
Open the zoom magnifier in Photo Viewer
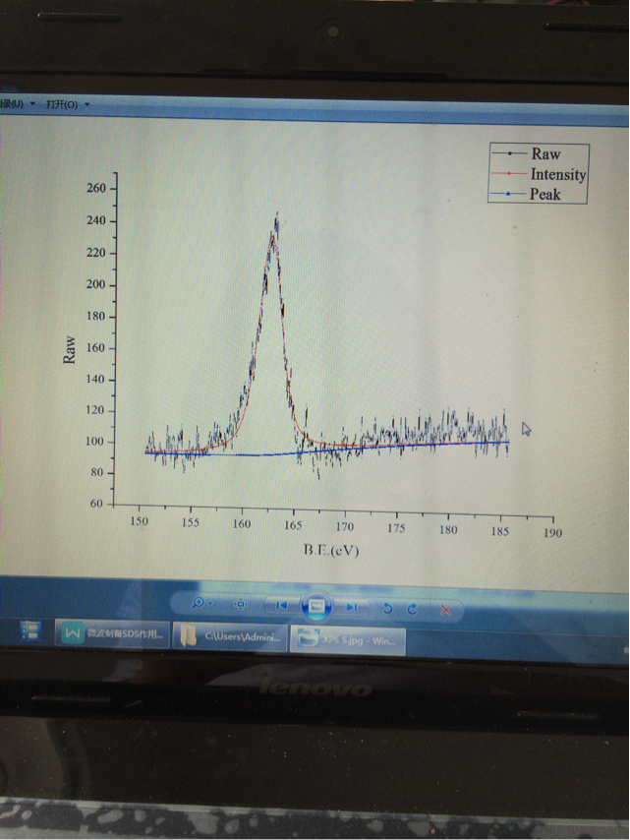pyautogui.click(x=201, y=603)
